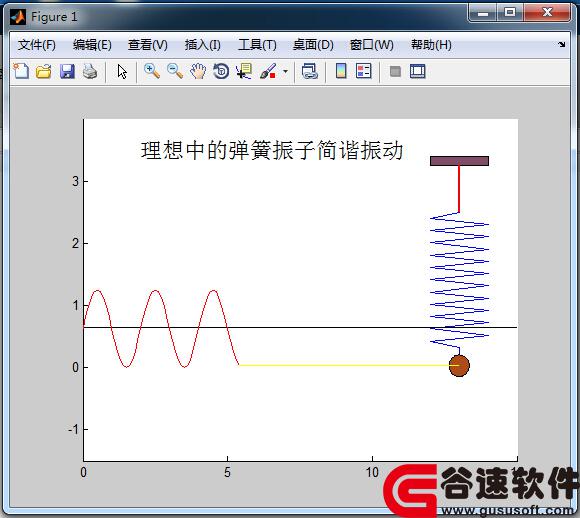The height and width of the screenshot is (518, 580).
Task: Click y-axis tick label -1
Action: click(x=74, y=430)
